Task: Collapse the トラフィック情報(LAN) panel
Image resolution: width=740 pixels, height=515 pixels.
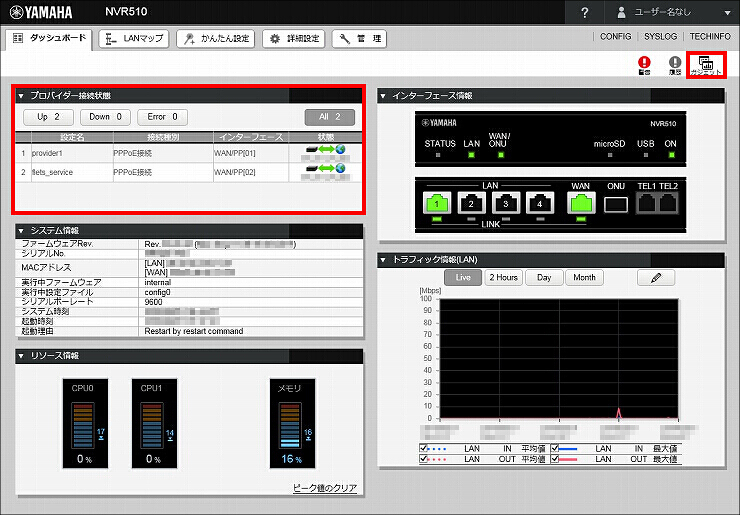Action: 383,260
